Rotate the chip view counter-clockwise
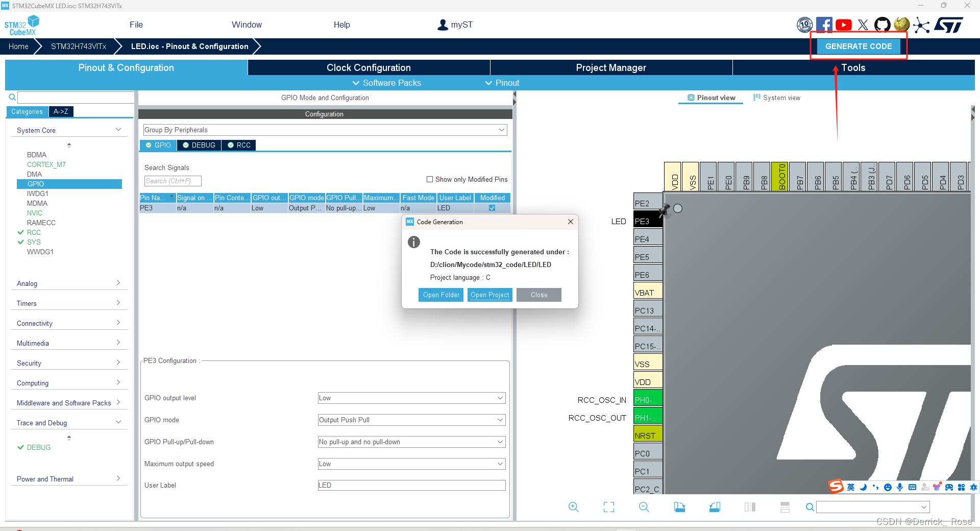 [715, 507]
